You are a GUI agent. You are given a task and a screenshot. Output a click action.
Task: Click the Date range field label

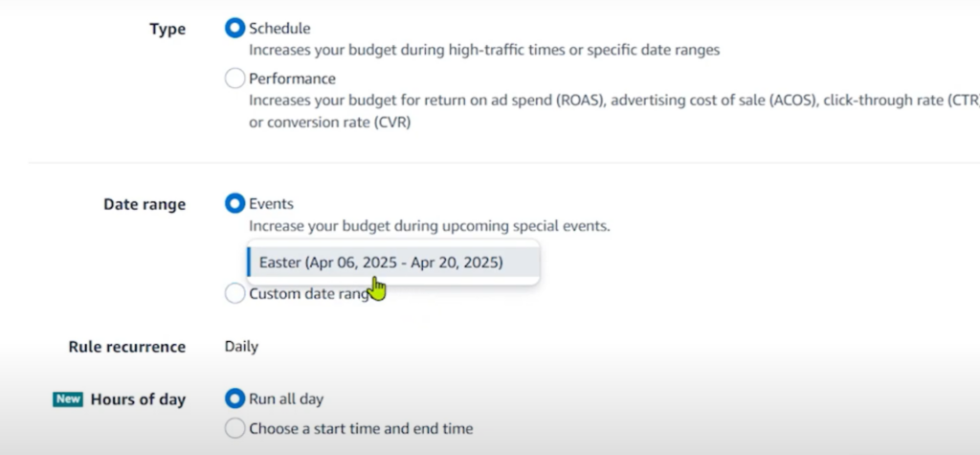(145, 204)
